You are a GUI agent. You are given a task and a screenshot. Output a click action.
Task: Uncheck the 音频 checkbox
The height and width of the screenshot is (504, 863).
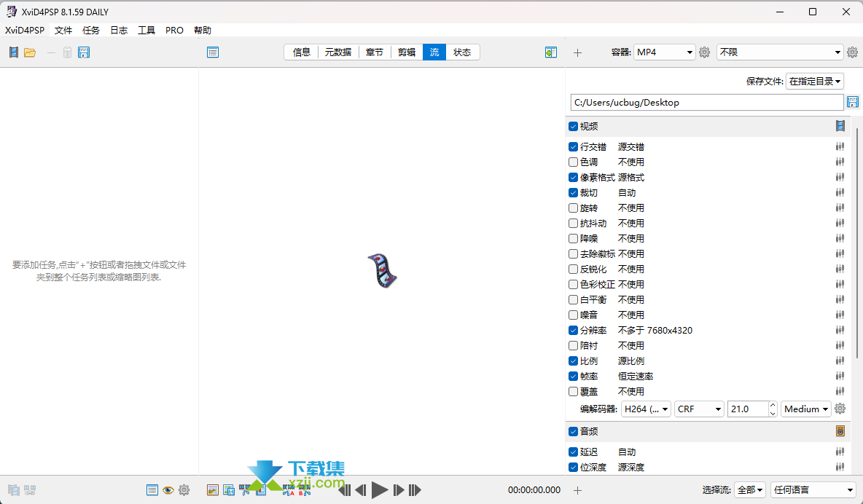pyautogui.click(x=573, y=431)
